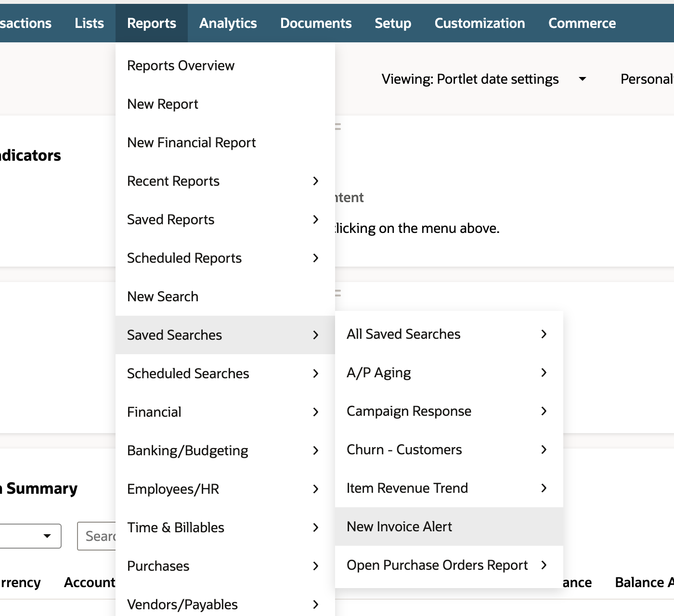Expand Recent Reports submenu arrow
The image size is (674, 616).
click(x=316, y=181)
